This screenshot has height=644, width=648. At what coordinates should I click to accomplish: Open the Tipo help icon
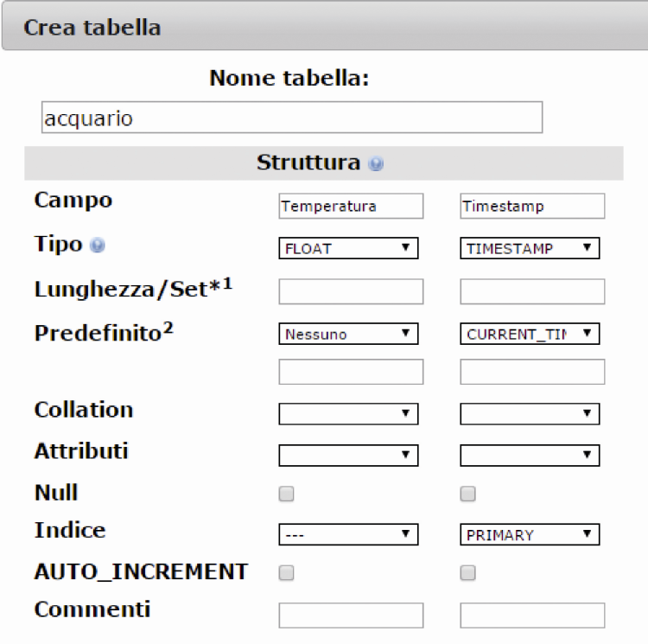[x=98, y=245]
